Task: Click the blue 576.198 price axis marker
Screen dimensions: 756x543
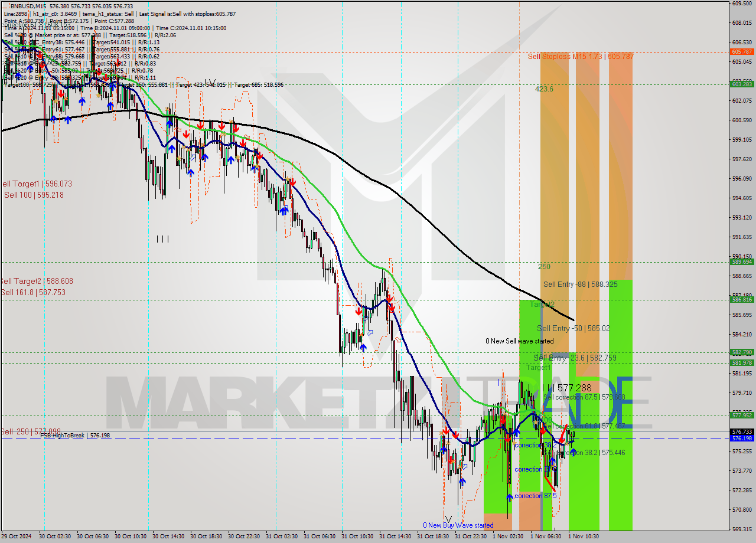Action: point(742,438)
